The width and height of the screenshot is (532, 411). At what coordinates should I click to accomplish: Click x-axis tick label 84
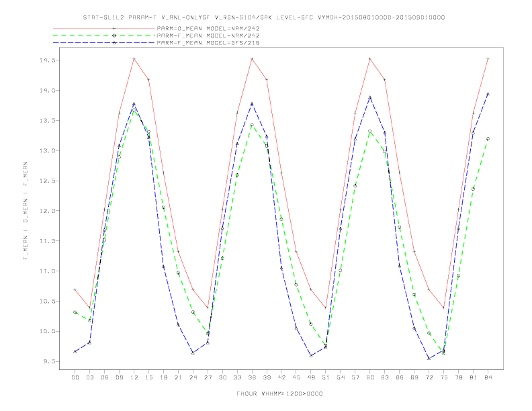pyautogui.click(x=488, y=377)
